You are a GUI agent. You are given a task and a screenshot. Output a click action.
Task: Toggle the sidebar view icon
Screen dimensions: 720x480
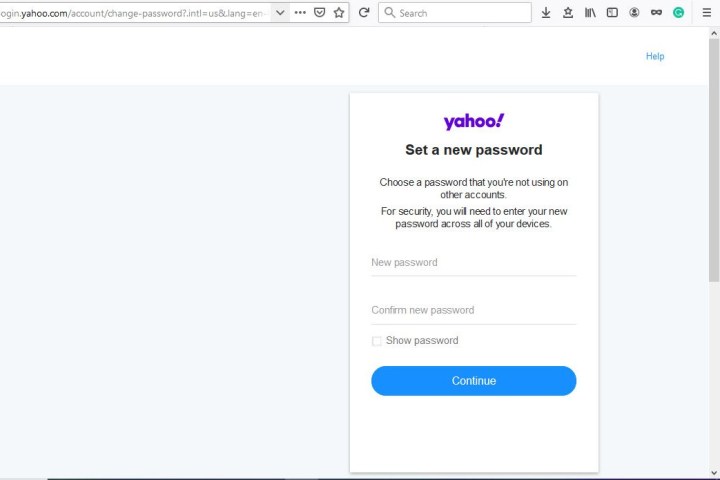612,13
